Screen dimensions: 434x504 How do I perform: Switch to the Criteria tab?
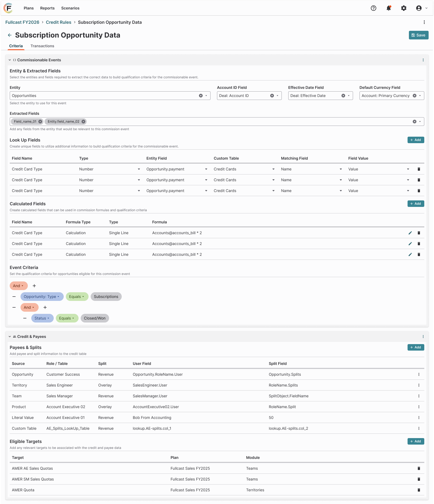point(16,46)
